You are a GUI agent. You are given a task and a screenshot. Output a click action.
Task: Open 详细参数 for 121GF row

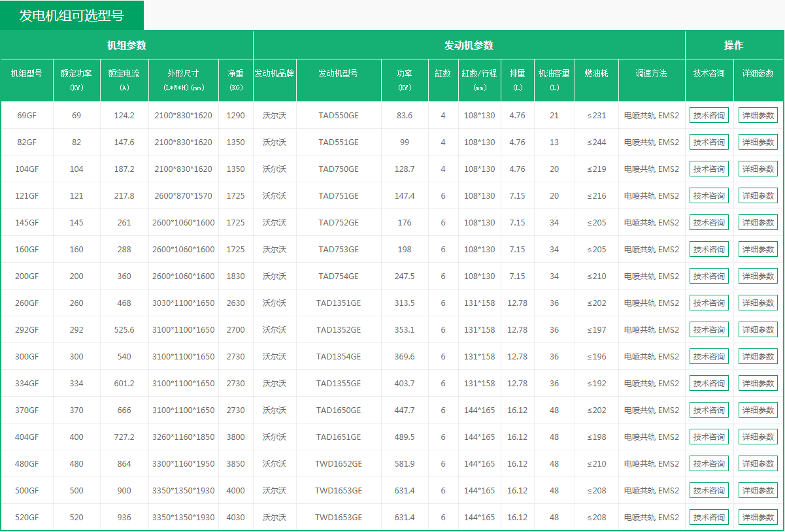pos(758,196)
